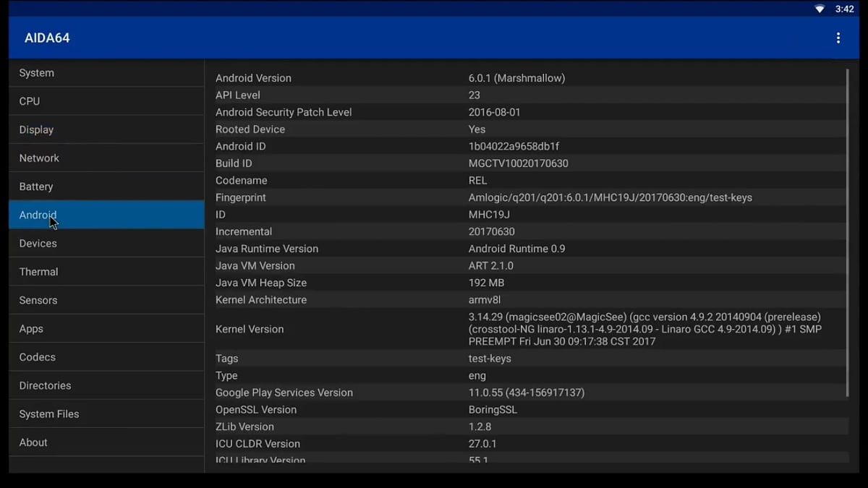
Task: Select the Java VM Heap Size label
Action: 260,283
